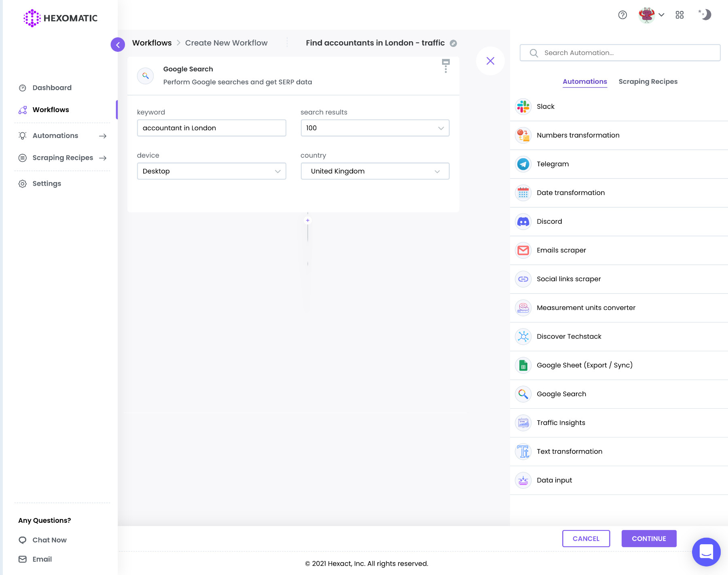Choose the Discover Techstack icon
Image resolution: width=728 pixels, height=575 pixels.
pyautogui.click(x=523, y=336)
